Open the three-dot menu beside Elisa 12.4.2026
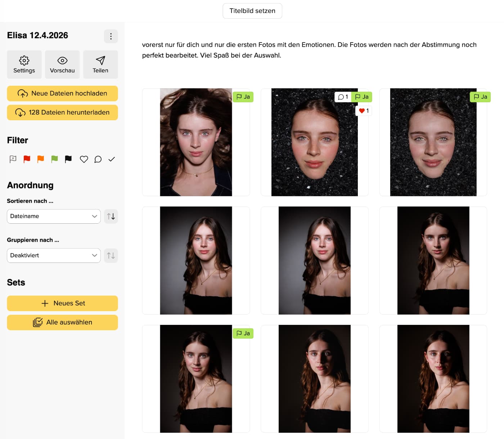The width and height of the screenshot is (504, 439). [x=111, y=36]
